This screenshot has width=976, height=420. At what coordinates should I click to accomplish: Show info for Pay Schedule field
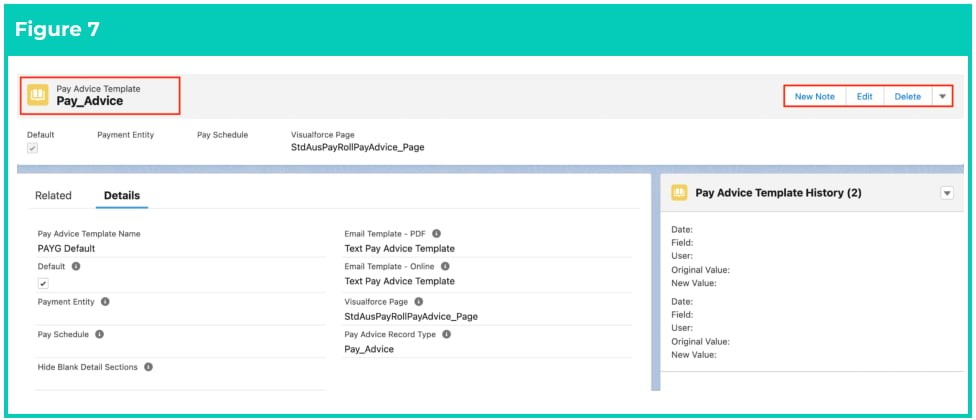tap(100, 334)
